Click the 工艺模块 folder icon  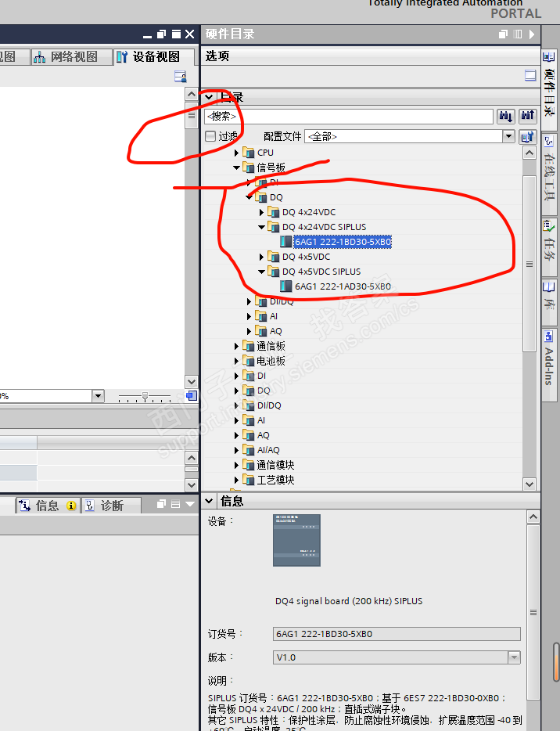click(248, 480)
